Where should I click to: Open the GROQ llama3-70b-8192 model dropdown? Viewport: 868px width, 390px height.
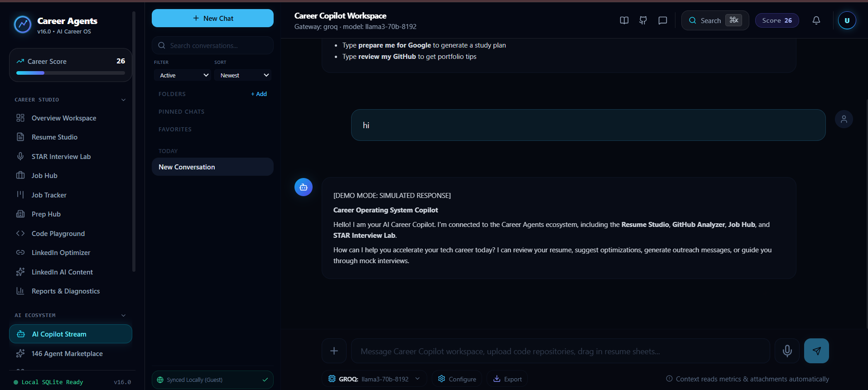pos(374,379)
